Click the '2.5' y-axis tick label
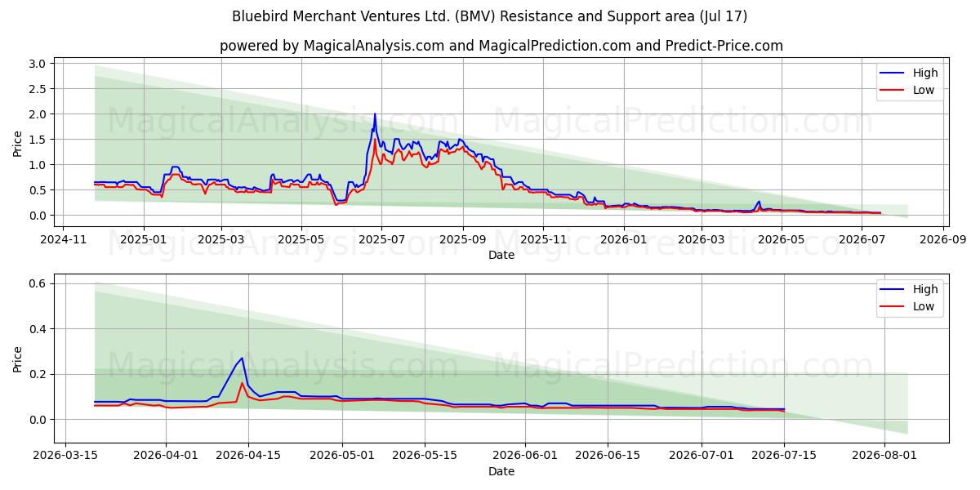Viewport: 980px width, 490px height. click(37, 89)
